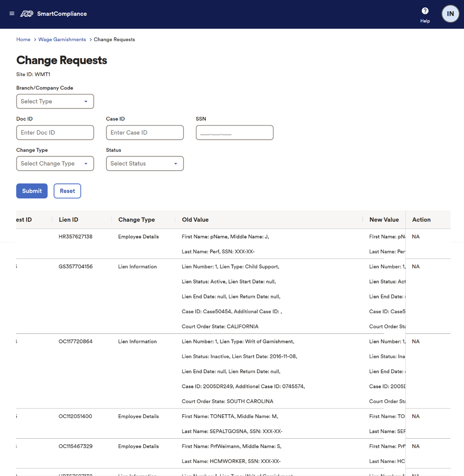Open the Select Change Type dropdown

point(55,164)
